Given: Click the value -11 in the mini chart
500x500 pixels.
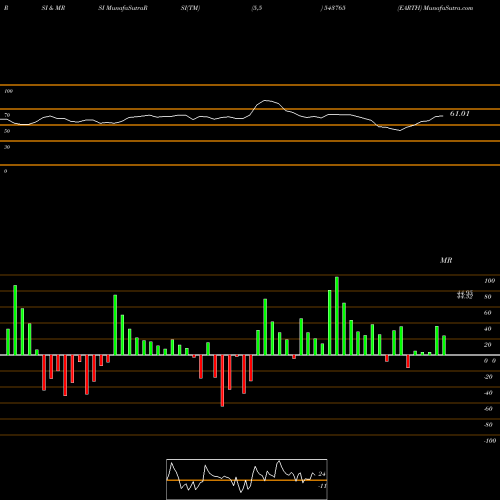Looking at the screenshot, I should click(322, 486).
